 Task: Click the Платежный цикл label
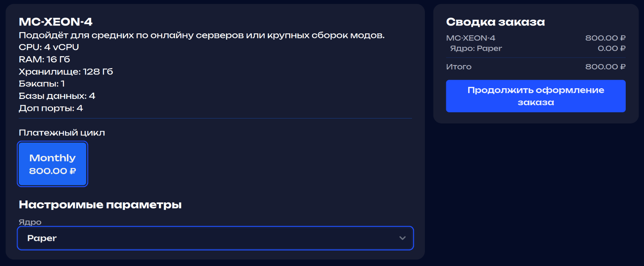pos(62,133)
